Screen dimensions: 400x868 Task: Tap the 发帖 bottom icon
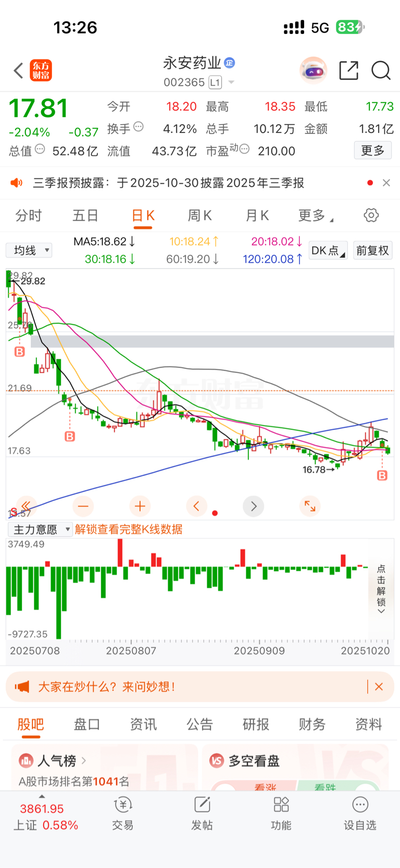(x=202, y=813)
